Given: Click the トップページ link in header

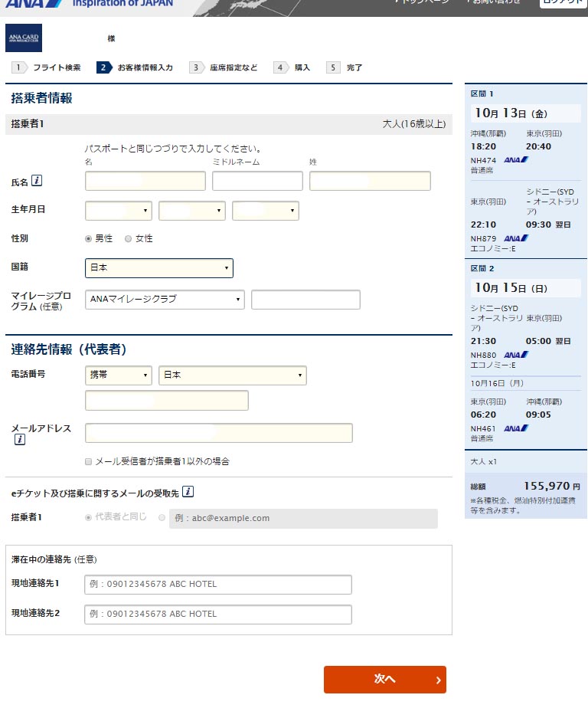Looking at the screenshot, I should click(x=421, y=2).
